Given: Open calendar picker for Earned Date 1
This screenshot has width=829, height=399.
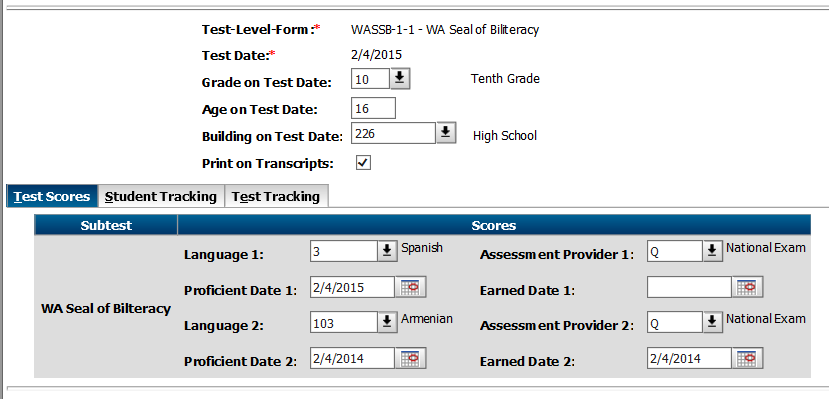Looking at the screenshot, I should point(747,287).
